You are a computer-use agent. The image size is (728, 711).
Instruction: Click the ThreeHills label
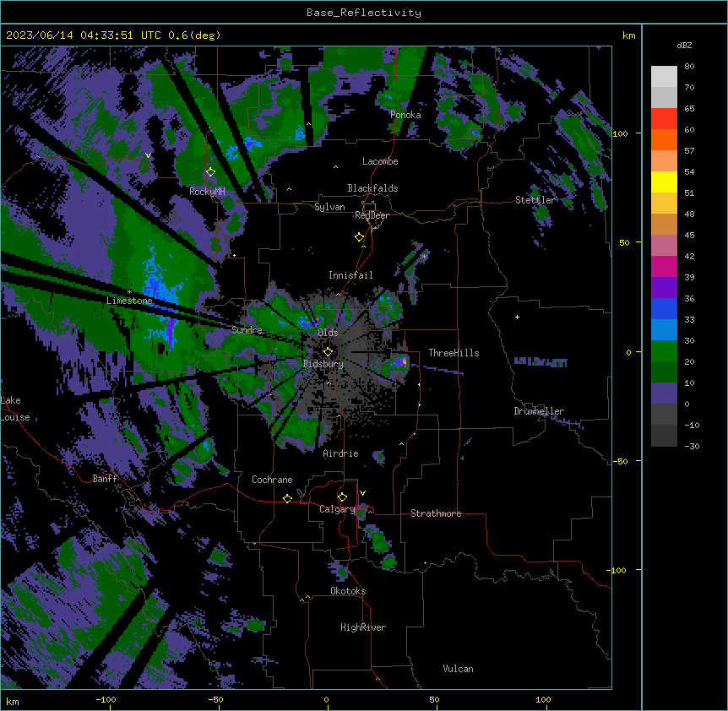[454, 353]
